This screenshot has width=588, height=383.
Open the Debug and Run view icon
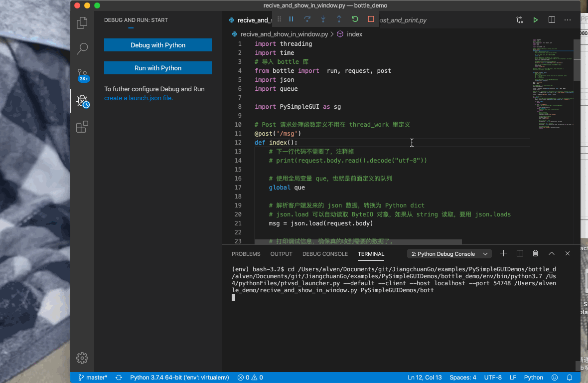coord(83,101)
